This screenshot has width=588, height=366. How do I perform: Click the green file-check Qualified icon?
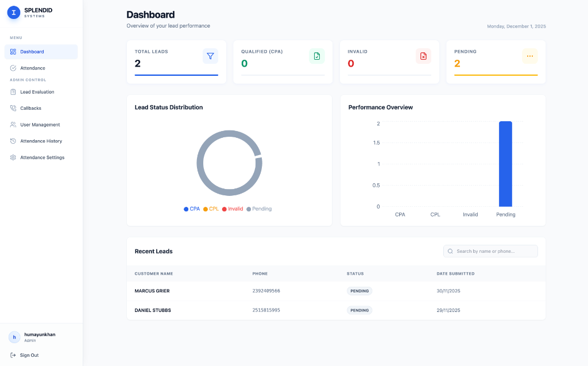click(316, 56)
